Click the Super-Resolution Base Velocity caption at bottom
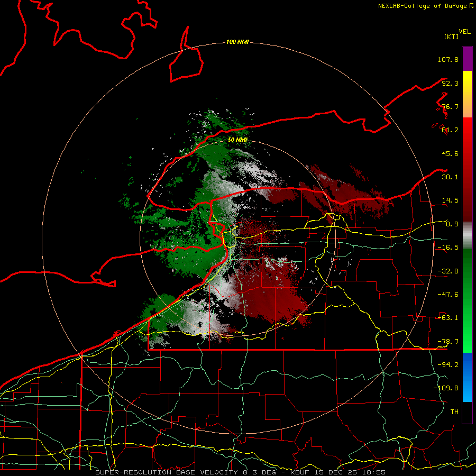This screenshot has height=476, width=476. point(241,472)
